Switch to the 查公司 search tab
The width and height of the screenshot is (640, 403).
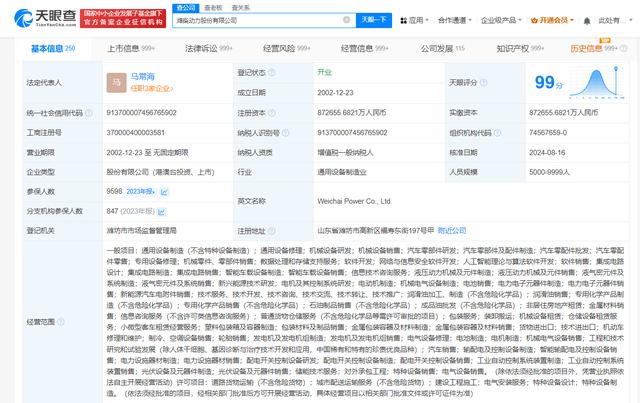click(x=186, y=8)
